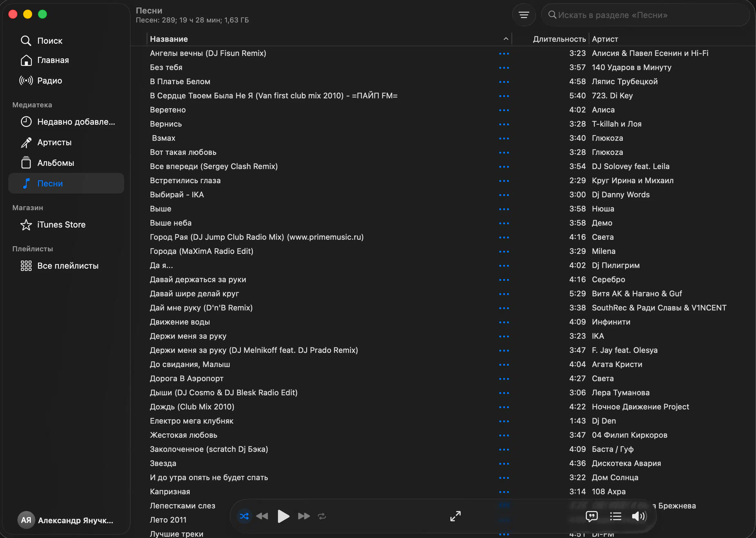
Task: Skip to next track with fast-forward icon
Action: (x=303, y=516)
